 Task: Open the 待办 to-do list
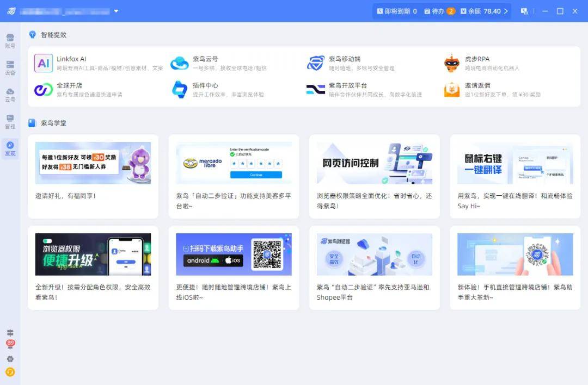pyautogui.click(x=439, y=11)
